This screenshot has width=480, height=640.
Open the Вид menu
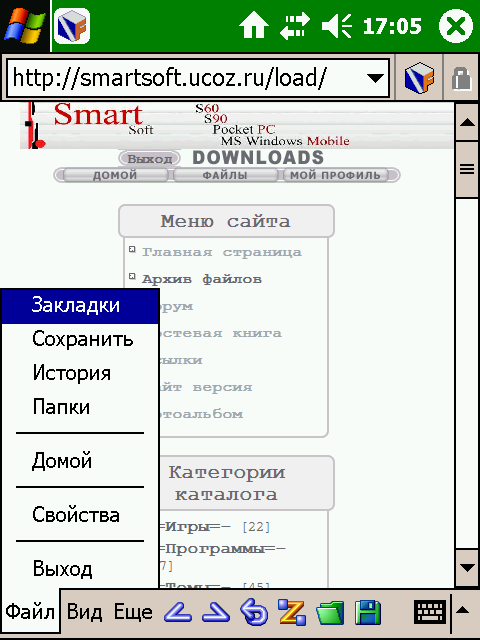click(84, 612)
